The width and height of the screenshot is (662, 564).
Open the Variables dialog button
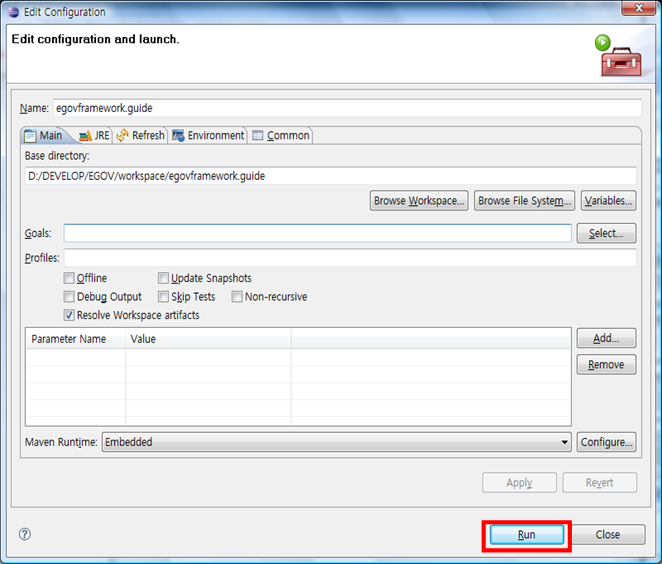(x=608, y=201)
